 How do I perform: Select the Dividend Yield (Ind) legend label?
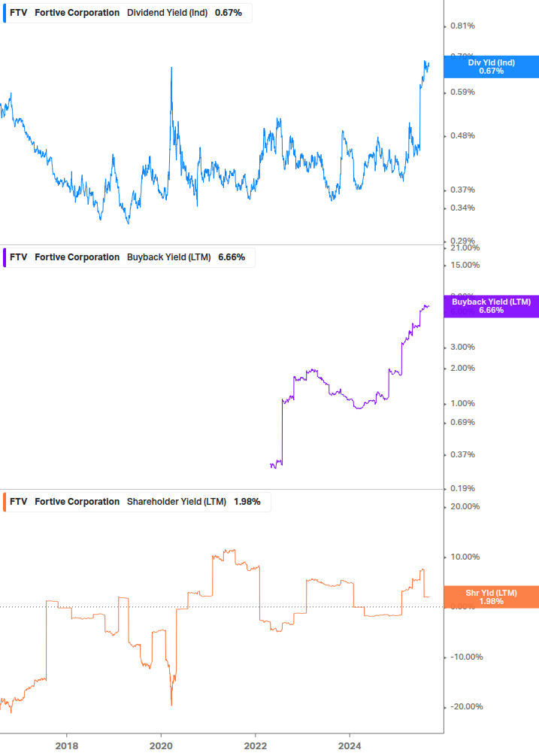[x=167, y=13]
